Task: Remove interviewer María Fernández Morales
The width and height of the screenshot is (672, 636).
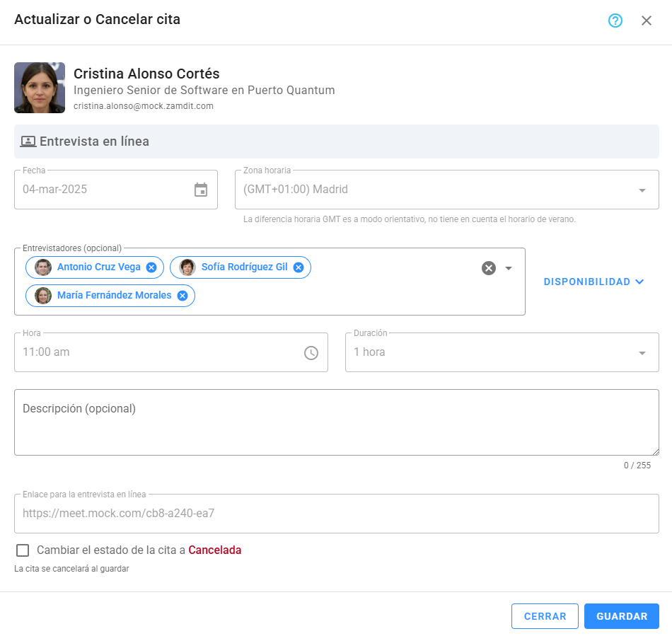Action: pos(183,296)
